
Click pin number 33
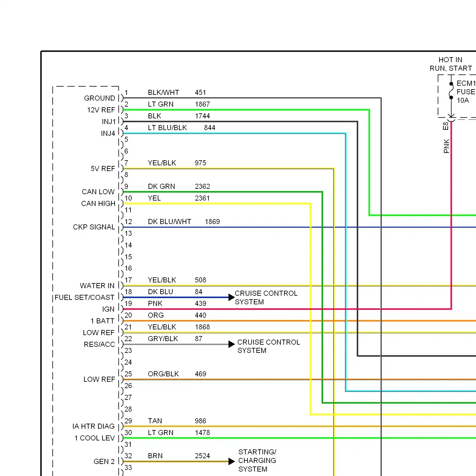pyautogui.click(x=128, y=468)
